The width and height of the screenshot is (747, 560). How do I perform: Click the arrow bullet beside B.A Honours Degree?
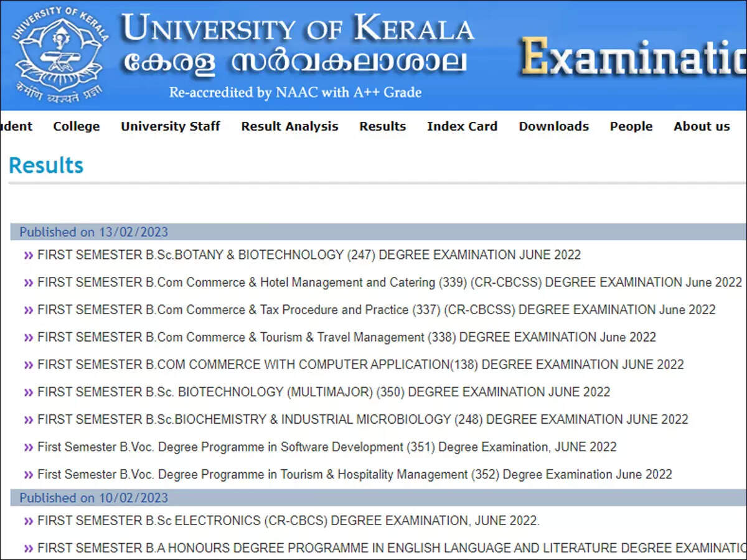pyautogui.click(x=28, y=549)
